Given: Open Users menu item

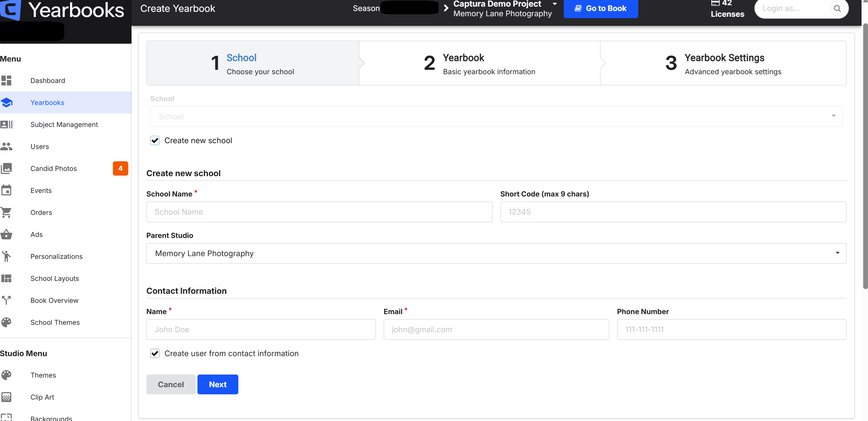Looking at the screenshot, I should [x=66, y=146].
